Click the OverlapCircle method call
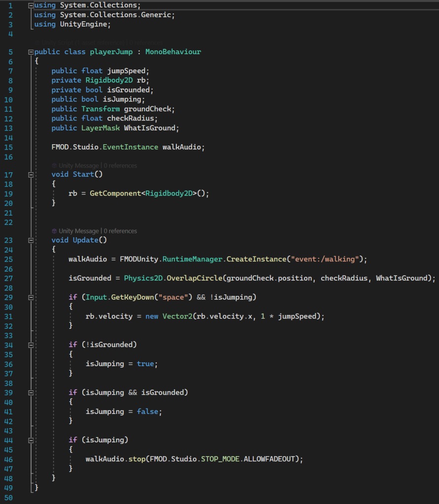Screen dimensions: 439x504 194,279
